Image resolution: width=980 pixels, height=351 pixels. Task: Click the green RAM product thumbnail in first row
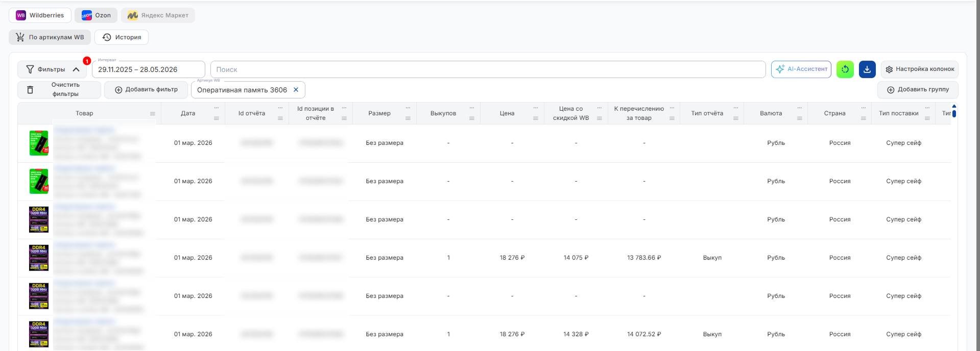coord(39,143)
